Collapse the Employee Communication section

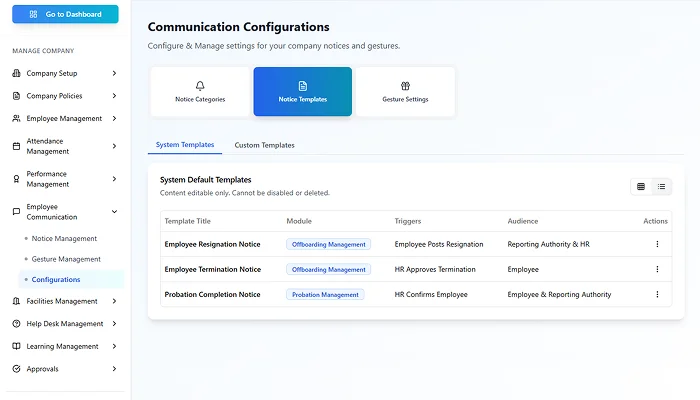(x=114, y=211)
